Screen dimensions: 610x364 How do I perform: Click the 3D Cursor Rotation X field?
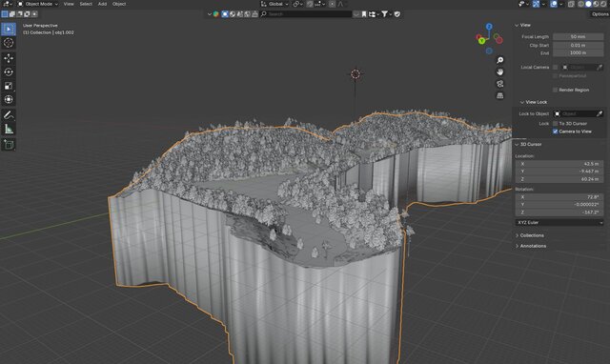pos(559,197)
